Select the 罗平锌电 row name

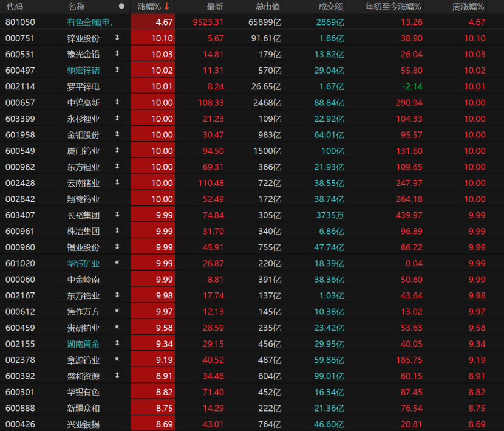[83, 86]
